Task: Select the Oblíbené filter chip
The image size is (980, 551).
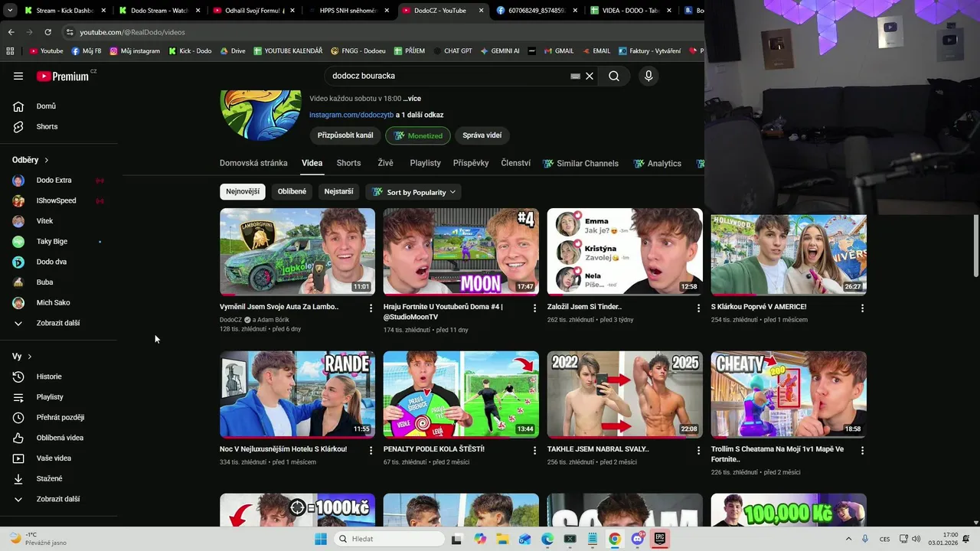Action: click(292, 191)
